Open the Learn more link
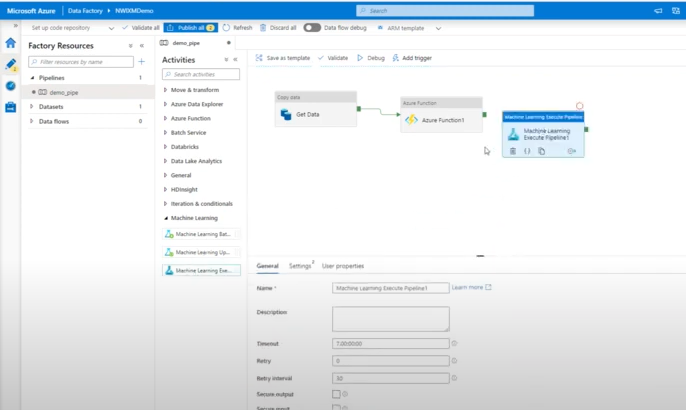This screenshot has height=410, width=686. pyautogui.click(x=472, y=287)
